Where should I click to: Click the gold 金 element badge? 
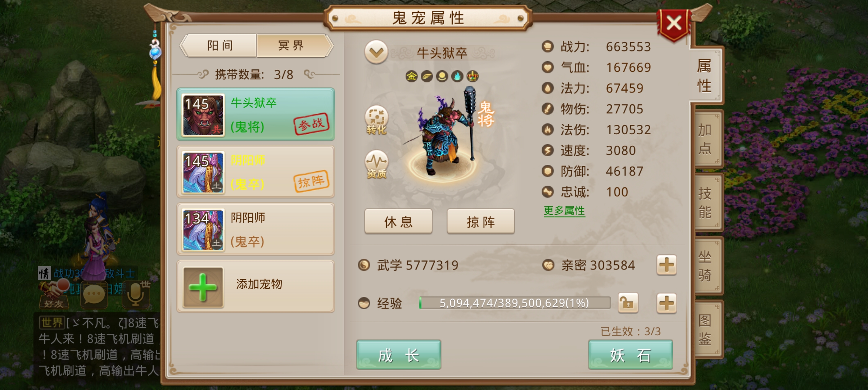(411, 76)
